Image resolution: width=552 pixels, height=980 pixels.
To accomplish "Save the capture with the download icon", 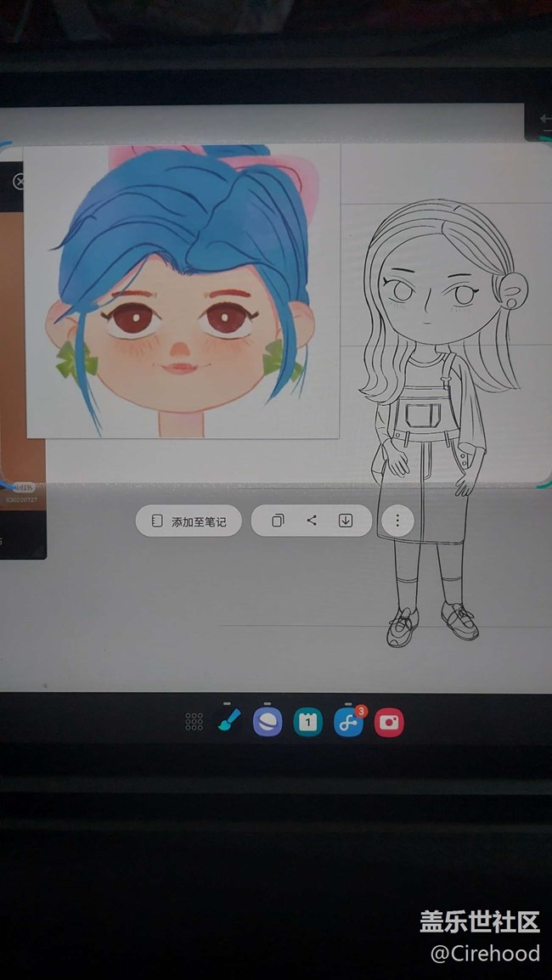I will 346,521.
